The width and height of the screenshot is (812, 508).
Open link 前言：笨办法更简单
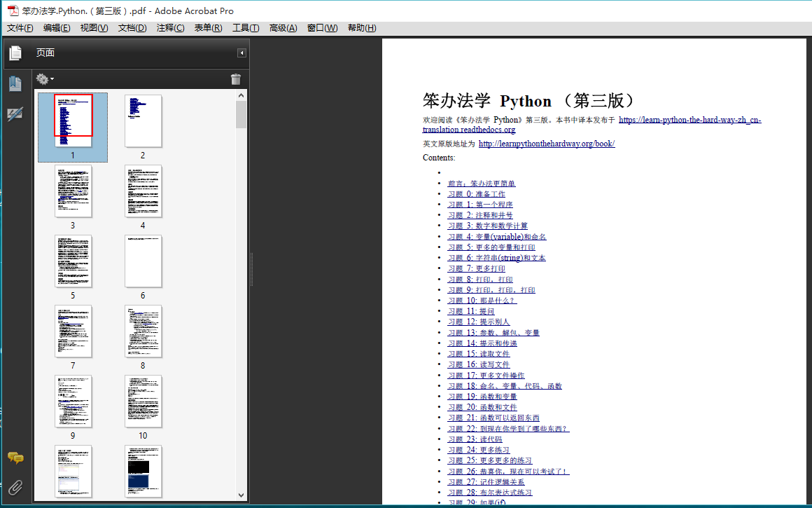click(x=482, y=184)
